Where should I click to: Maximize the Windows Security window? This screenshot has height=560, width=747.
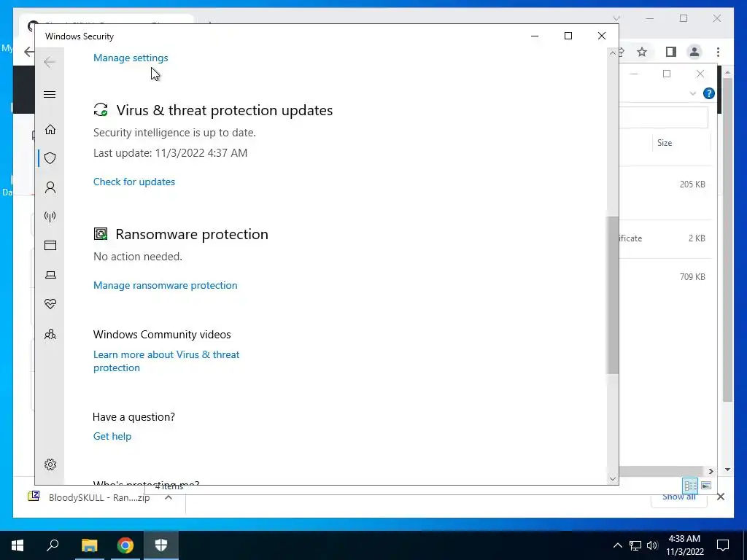(x=568, y=36)
